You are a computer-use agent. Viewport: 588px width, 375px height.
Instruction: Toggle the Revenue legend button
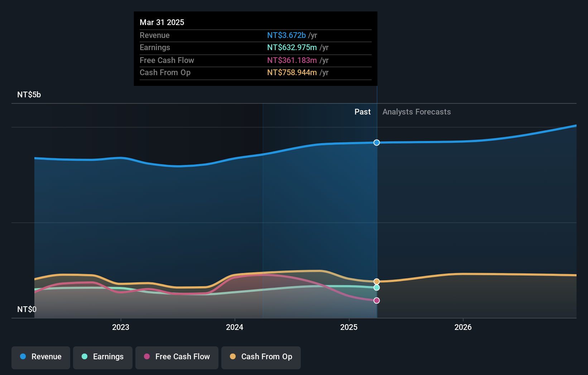[41, 357]
